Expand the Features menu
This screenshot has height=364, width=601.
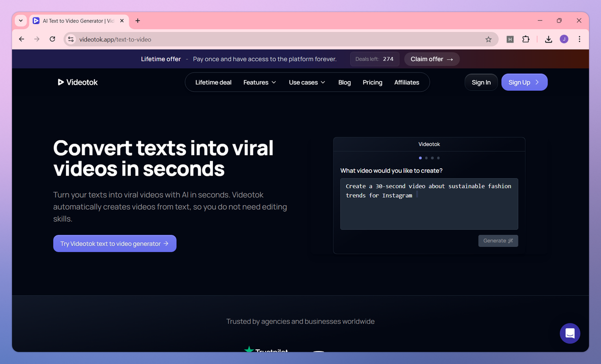(259, 82)
